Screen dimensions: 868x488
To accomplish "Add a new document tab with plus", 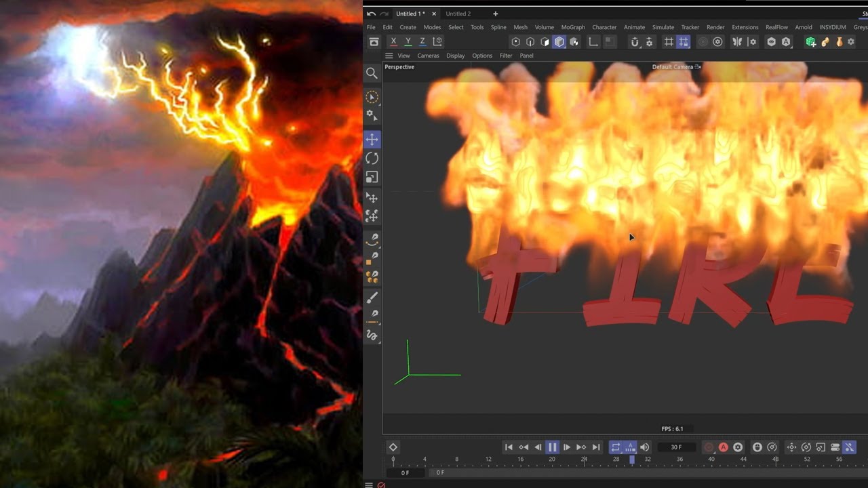I will click(x=495, y=14).
